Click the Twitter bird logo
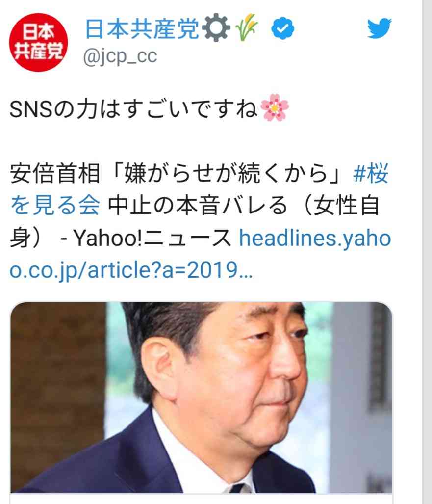The width and height of the screenshot is (432, 504). 380,28
